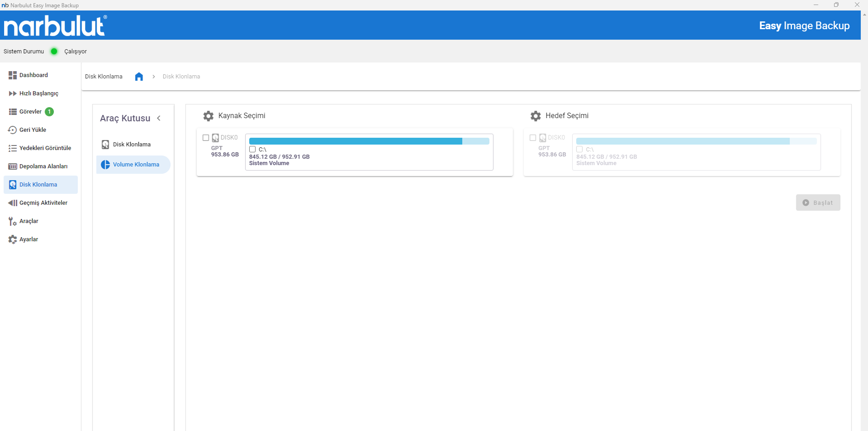Image resolution: width=868 pixels, height=431 pixels.
Task: Click the home icon in breadcrumb
Action: (x=139, y=77)
